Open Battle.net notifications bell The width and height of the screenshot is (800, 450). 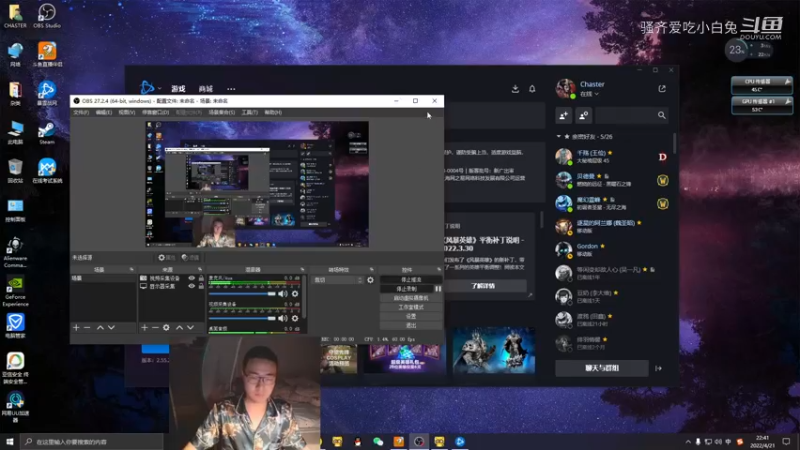(532, 89)
